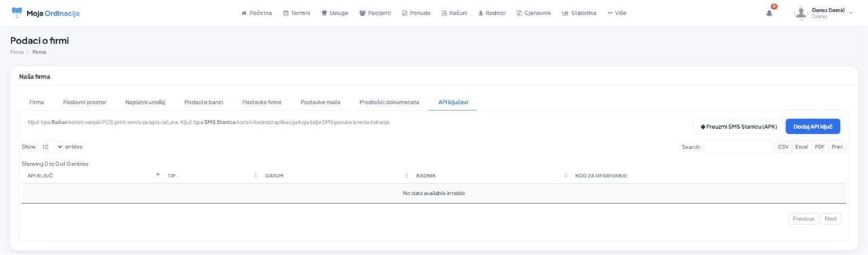Open Predlošci dokumenata tab
Viewport: 868px width, 255px height.
pyautogui.click(x=389, y=102)
